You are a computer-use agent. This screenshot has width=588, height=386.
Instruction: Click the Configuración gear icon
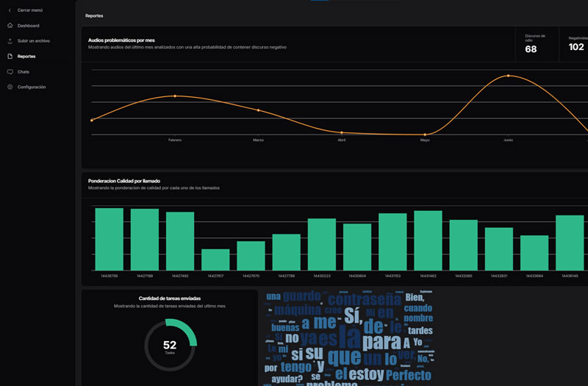(10, 87)
